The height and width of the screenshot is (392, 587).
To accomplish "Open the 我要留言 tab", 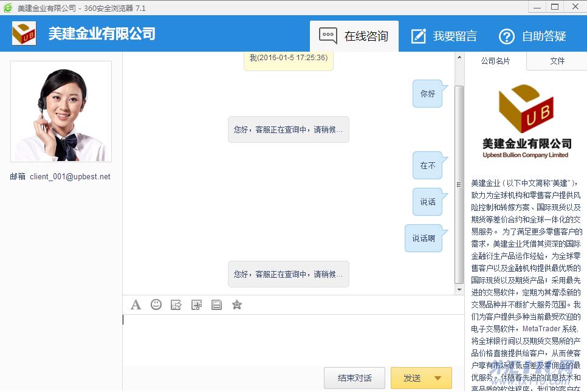I will [444, 36].
